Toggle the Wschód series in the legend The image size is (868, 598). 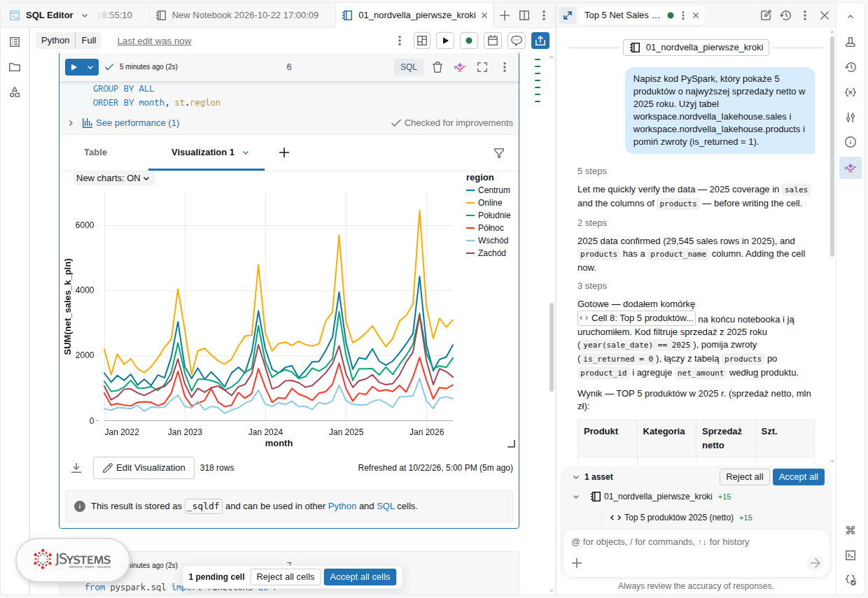coord(487,241)
